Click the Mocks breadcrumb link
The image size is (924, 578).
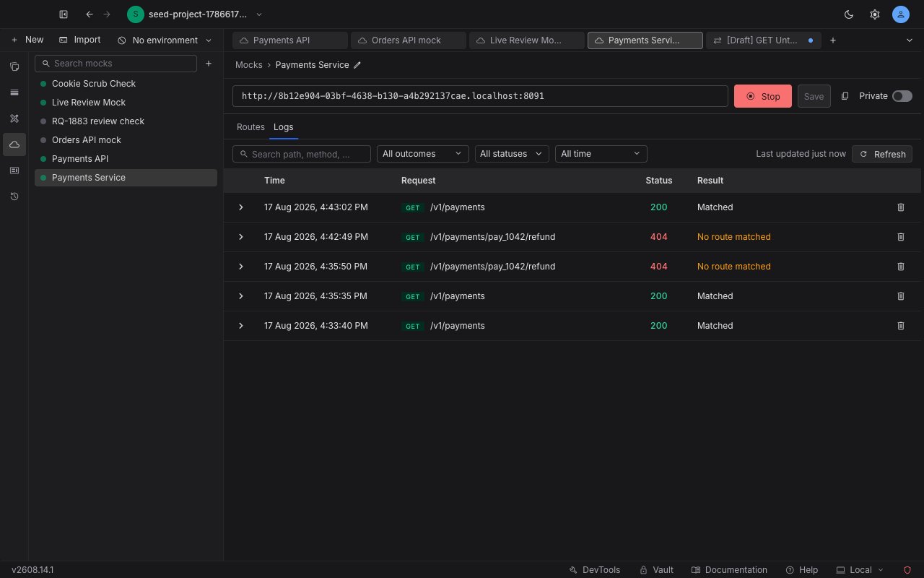pyautogui.click(x=248, y=65)
